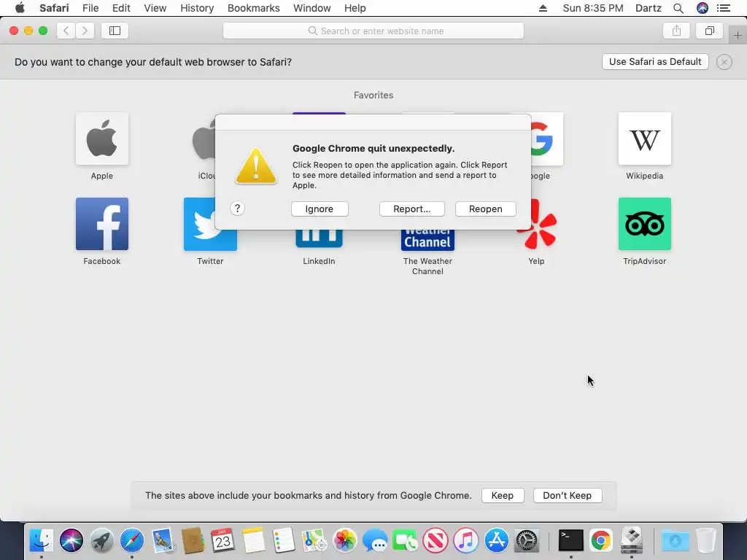Image resolution: width=747 pixels, height=560 pixels.
Task: Click Use Safari as Default button
Action: [x=655, y=62]
